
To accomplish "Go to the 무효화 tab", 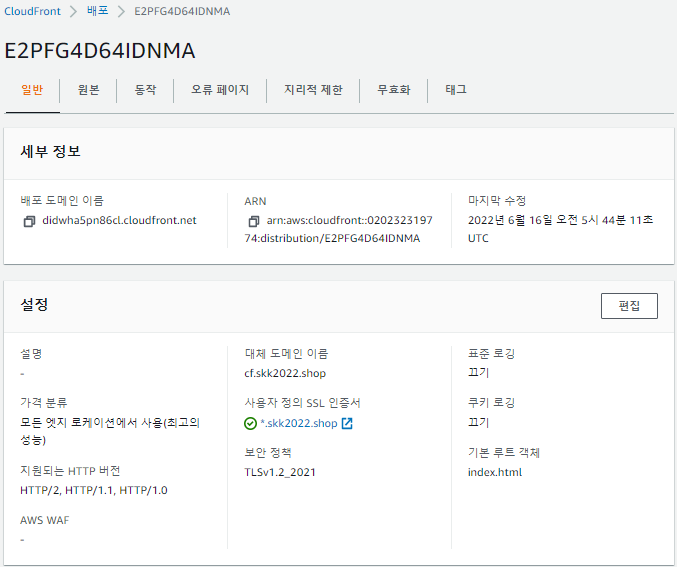I will 394,90.
